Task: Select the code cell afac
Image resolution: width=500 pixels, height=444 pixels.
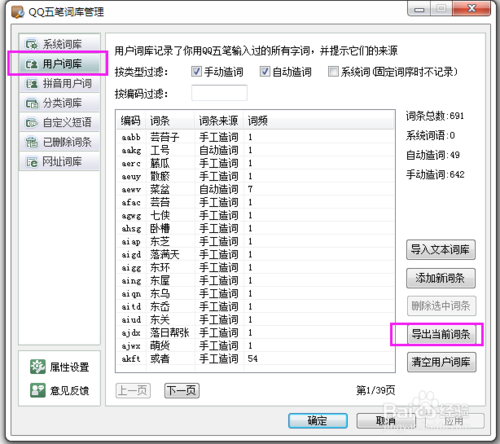Action: click(x=131, y=202)
